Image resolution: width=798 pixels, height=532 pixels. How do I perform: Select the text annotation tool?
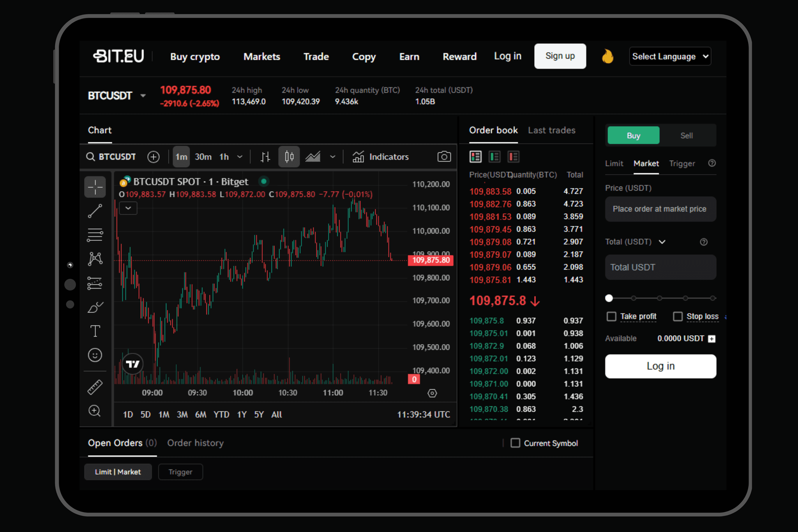[95, 331]
